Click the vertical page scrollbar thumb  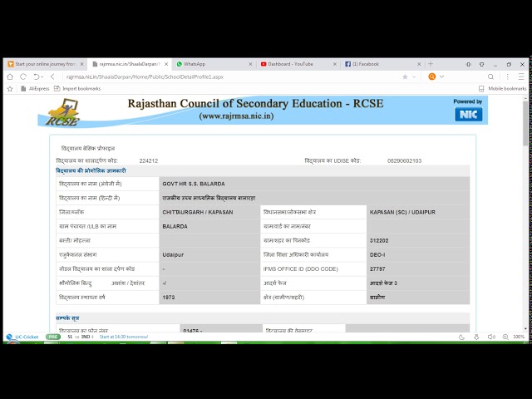tap(525, 123)
